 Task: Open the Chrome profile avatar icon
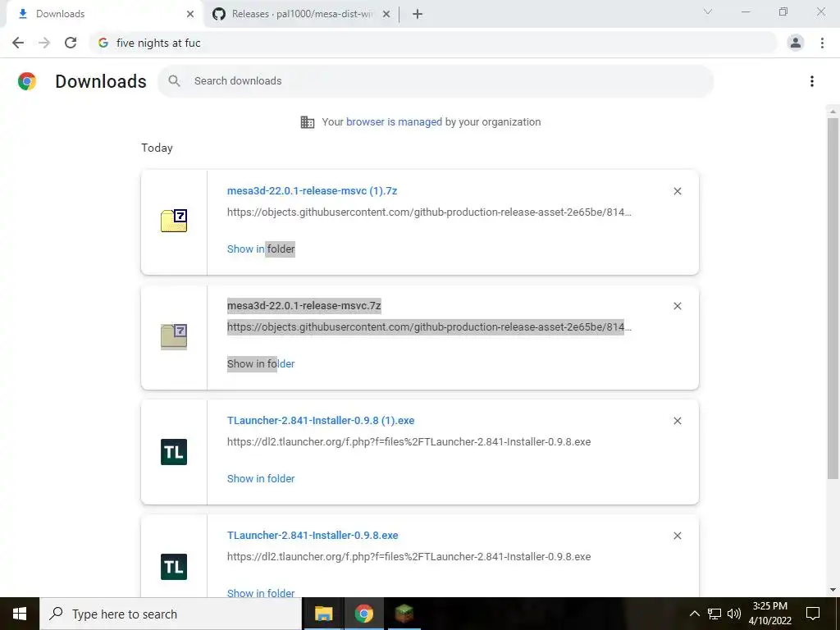coord(796,43)
